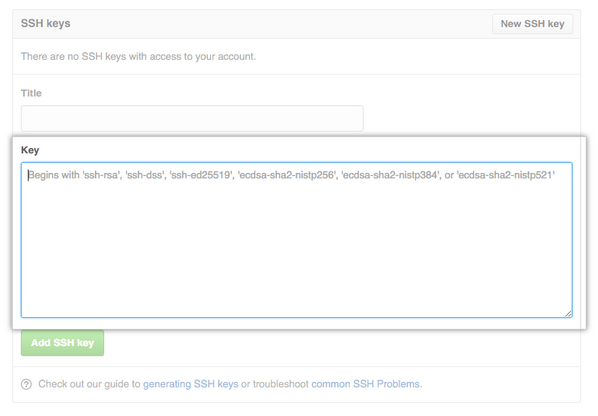Click the Key textarea resize grip icon

click(568, 313)
